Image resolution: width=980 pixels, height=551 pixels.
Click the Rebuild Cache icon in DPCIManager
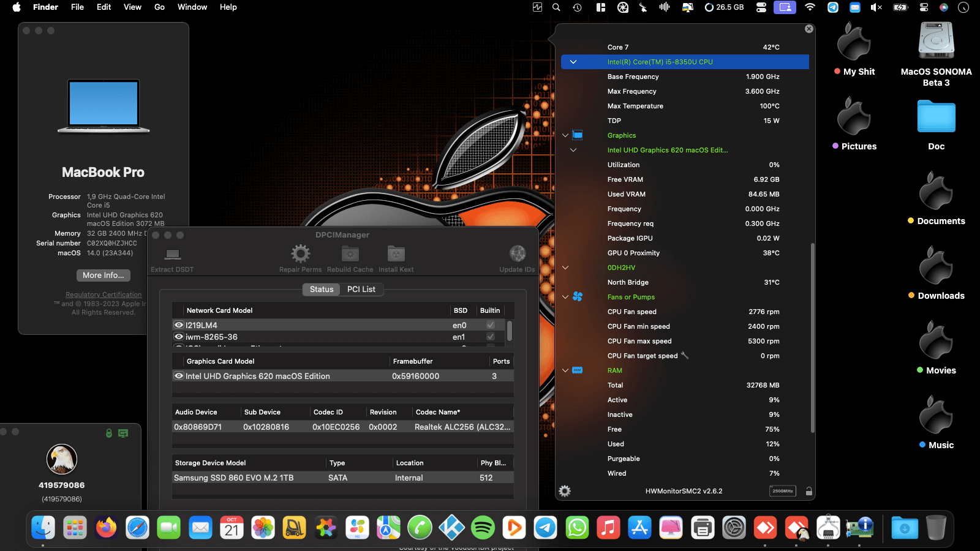pyautogui.click(x=350, y=253)
